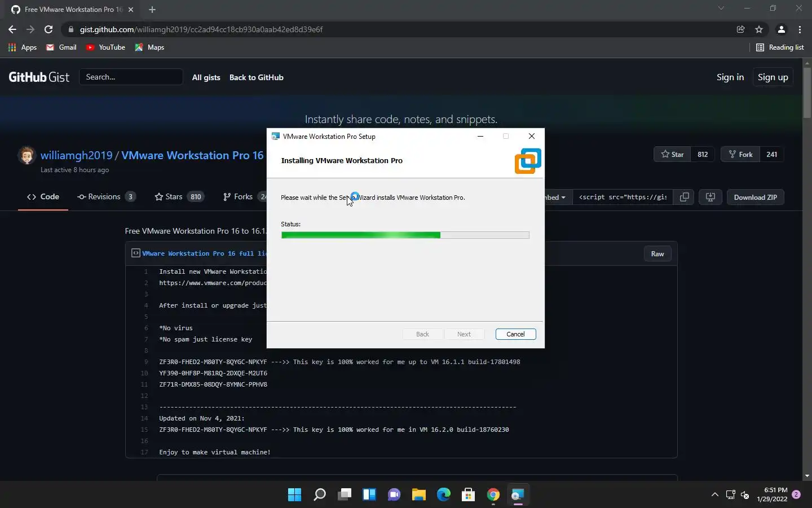Viewport: 812px width, 508px height.
Task: Click the Chrome forward arrow
Action: [30, 29]
